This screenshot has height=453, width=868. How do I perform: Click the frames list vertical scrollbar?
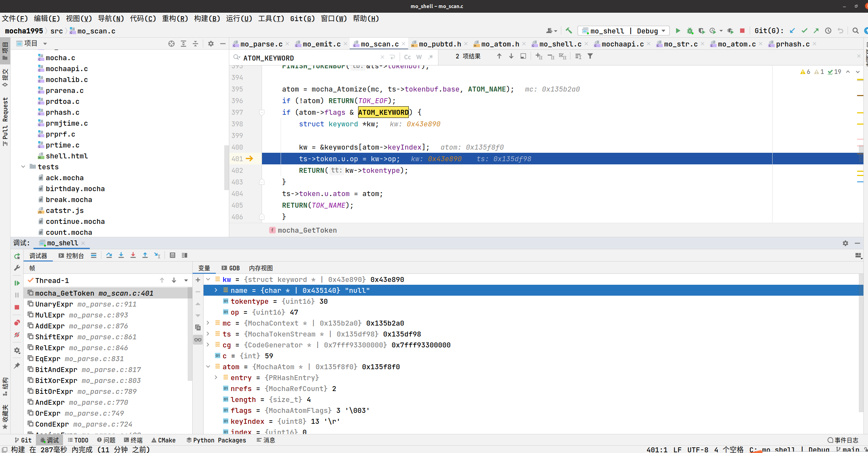(x=190, y=334)
